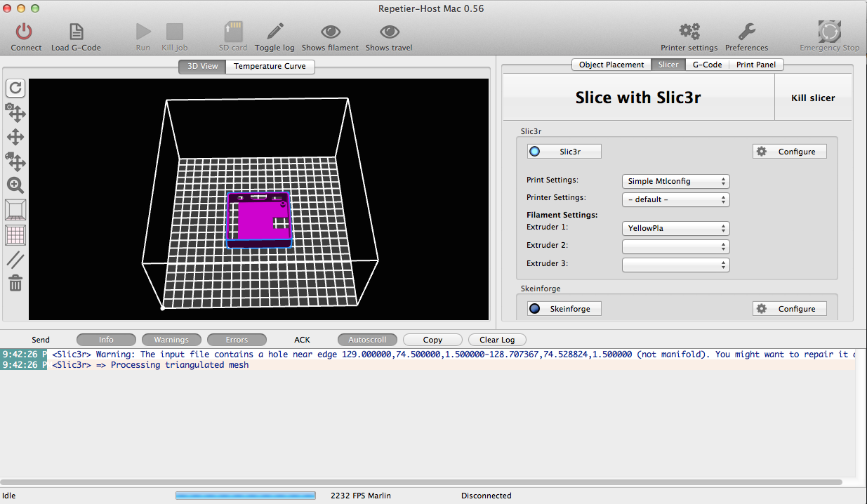Click the reset view refresh icon
Image resolution: width=867 pixels, height=504 pixels.
coord(15,88)
